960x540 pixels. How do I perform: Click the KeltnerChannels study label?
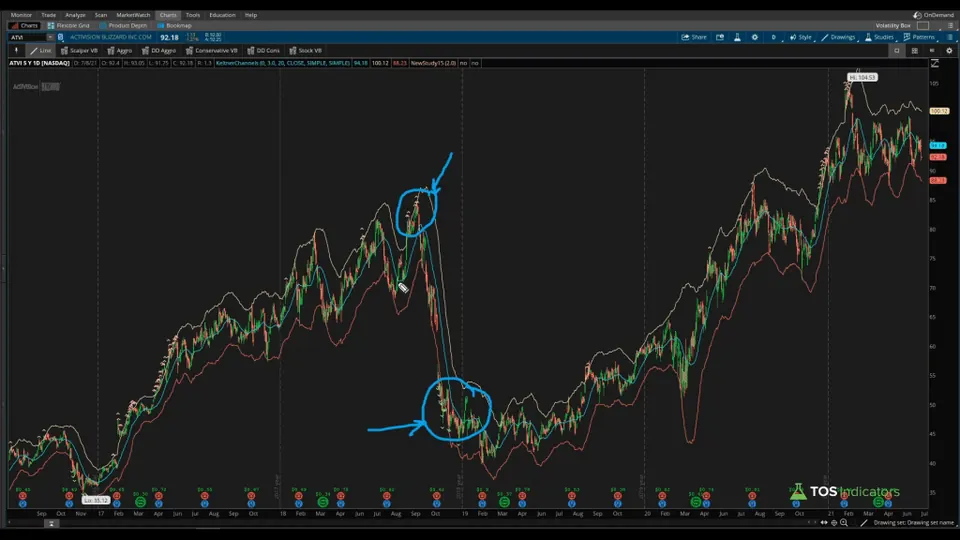(x=283, y=63)
